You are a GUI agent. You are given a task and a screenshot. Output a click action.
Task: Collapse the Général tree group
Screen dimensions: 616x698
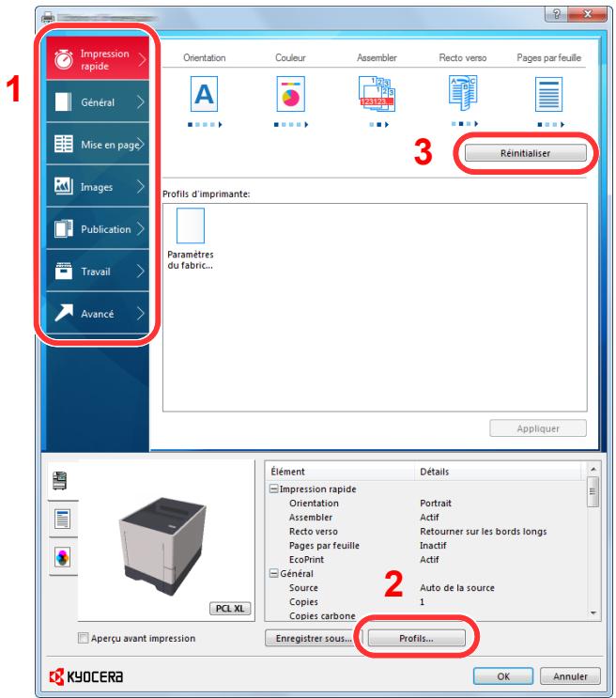(x=274, y=573)
